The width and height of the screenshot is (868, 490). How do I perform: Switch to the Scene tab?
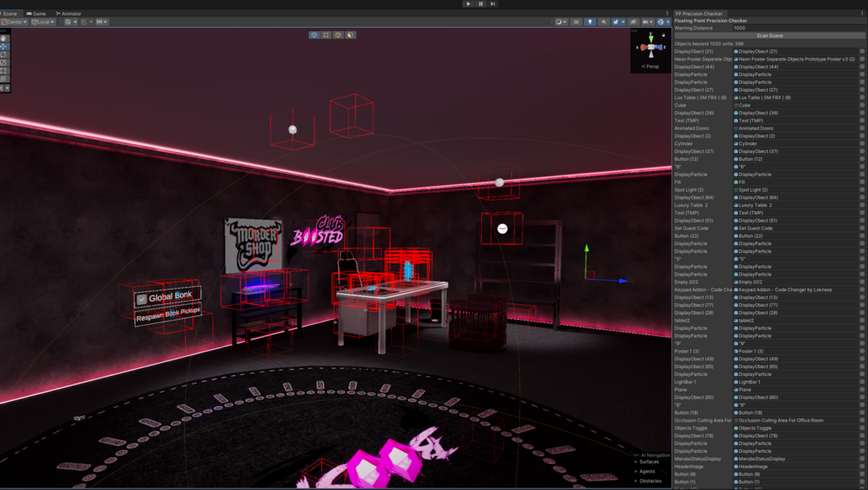10,13
